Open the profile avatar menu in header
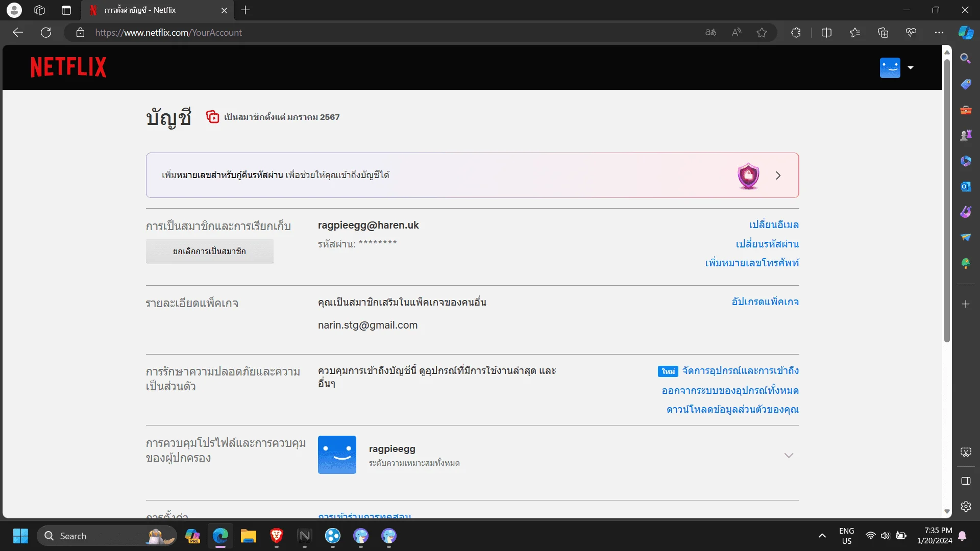The image size is (980, 551). [890, 68]
